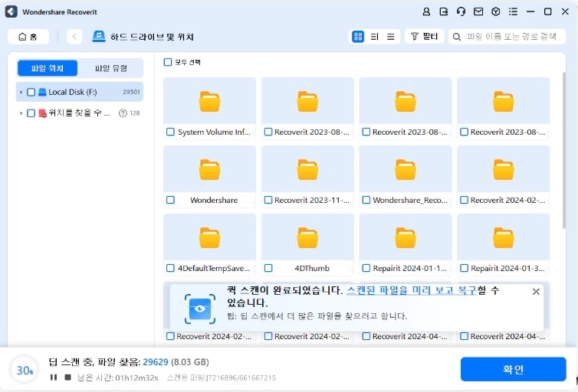
Task: Go to home with the 홈 button
Action: pos(28,37)
